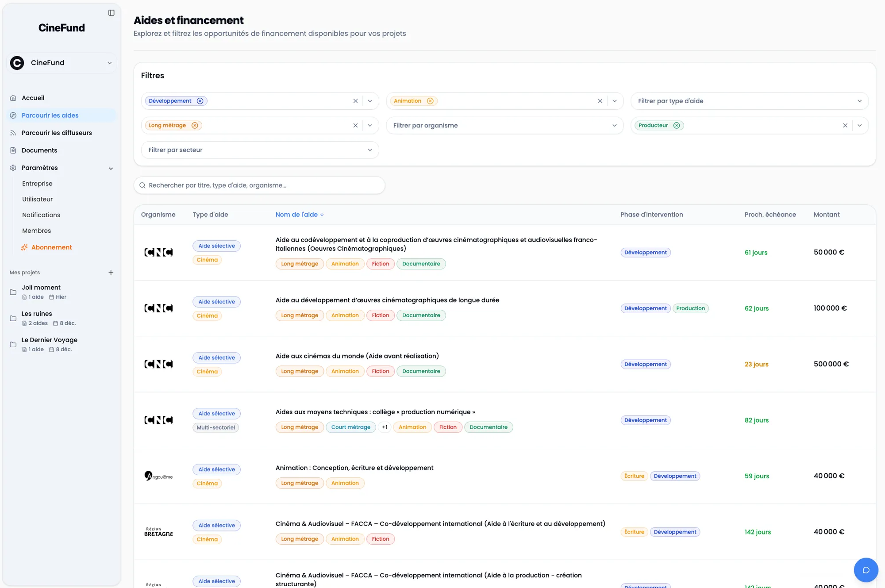
Task: Open the Accueil home icon in sidebar
Action: click(x=12, y=98)
